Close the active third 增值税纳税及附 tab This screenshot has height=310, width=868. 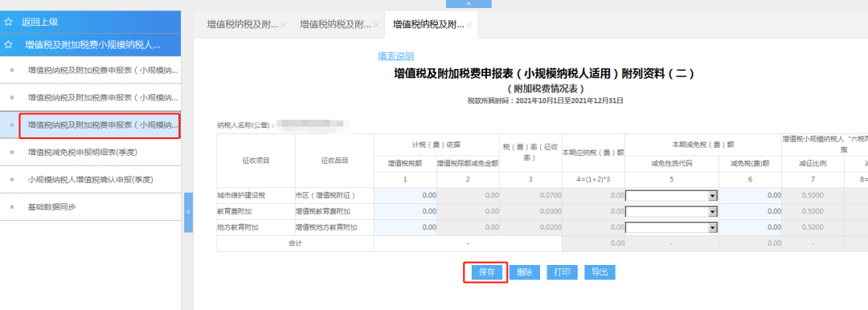(469, 25)
